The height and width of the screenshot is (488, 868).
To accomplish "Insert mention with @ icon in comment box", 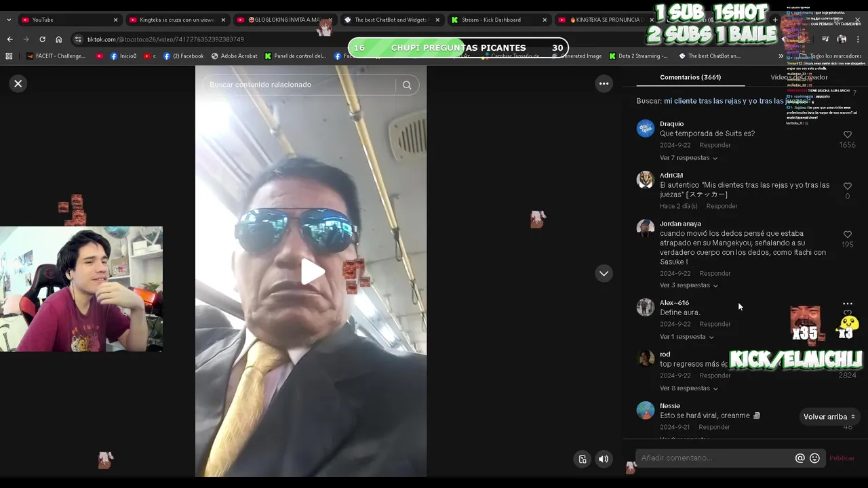I will coord(800,458).
